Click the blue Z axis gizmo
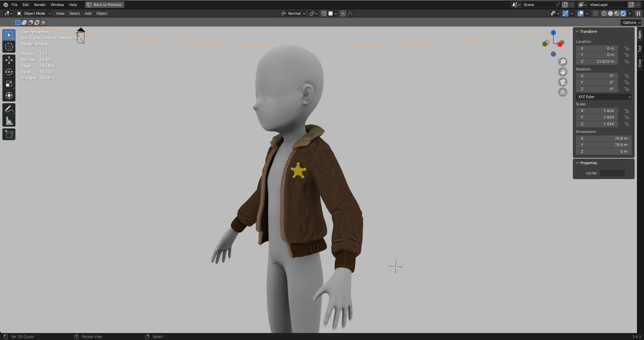Screen dimensions: 644x340 click(553, 33)
